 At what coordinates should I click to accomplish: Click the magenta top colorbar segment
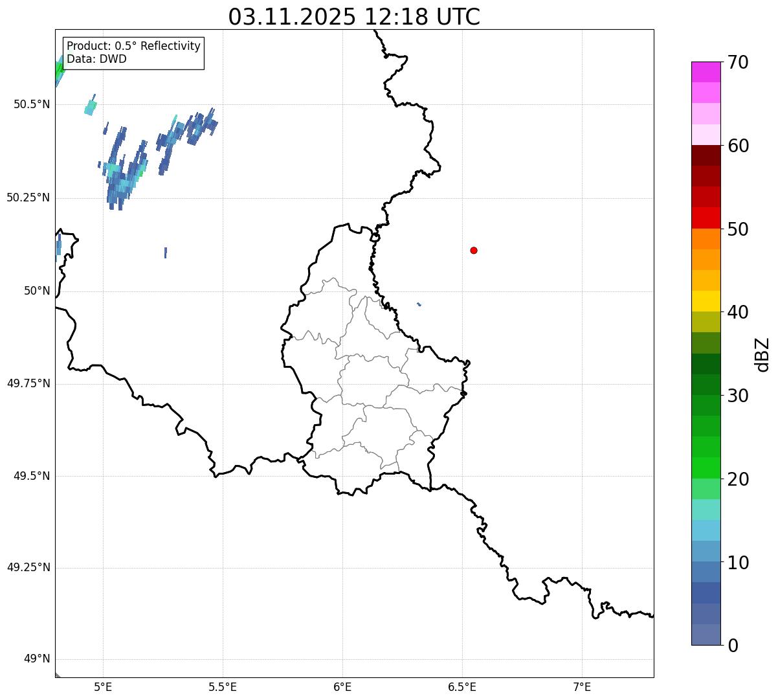(706, 72)
